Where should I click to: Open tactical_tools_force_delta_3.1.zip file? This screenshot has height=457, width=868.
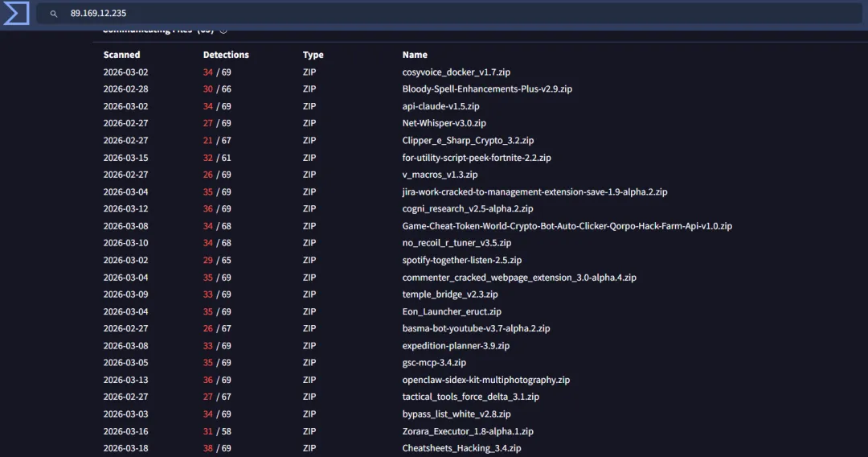pyautogui.click(x=470, y=397)
